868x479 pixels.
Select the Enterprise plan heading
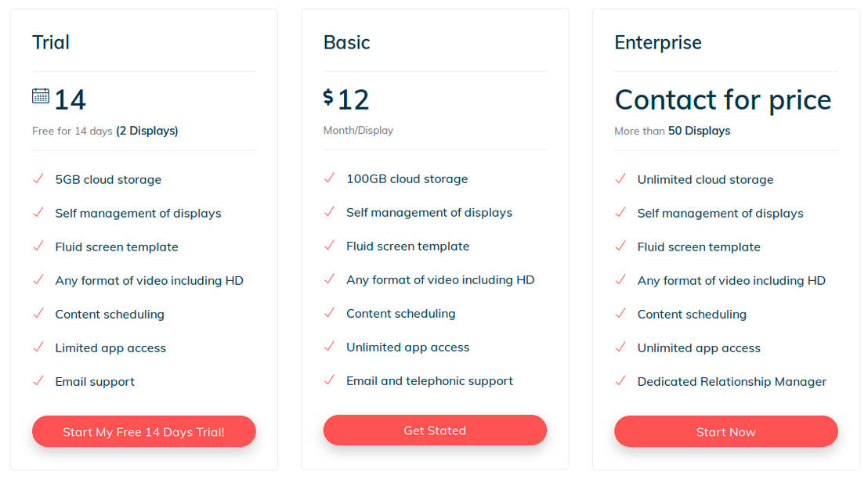tap(657, 42)
